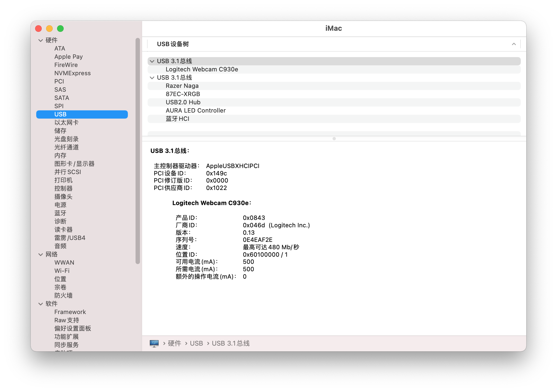Select ATA in the sidebar
Viewport: 557px width, 392px height.
coord(60,49)
